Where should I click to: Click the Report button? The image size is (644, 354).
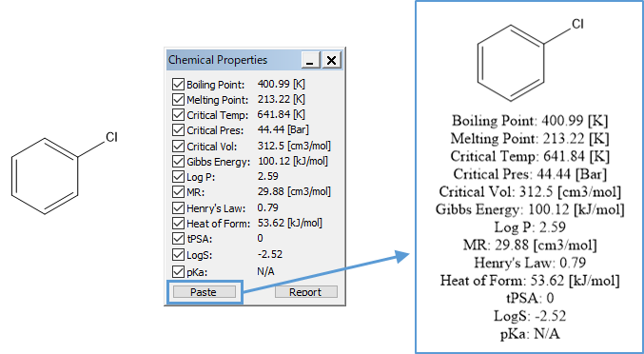pos(305,292)
